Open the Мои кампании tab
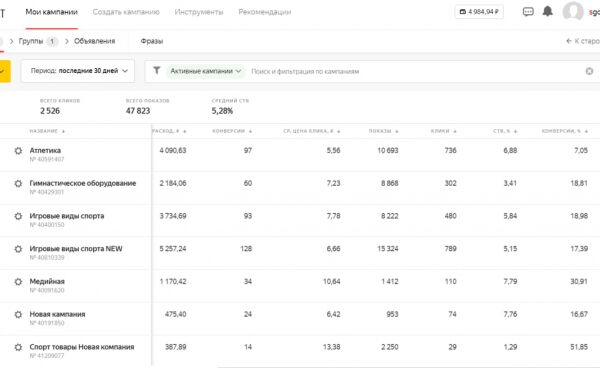This screenshot has height=368, width=600. [52, 12]
